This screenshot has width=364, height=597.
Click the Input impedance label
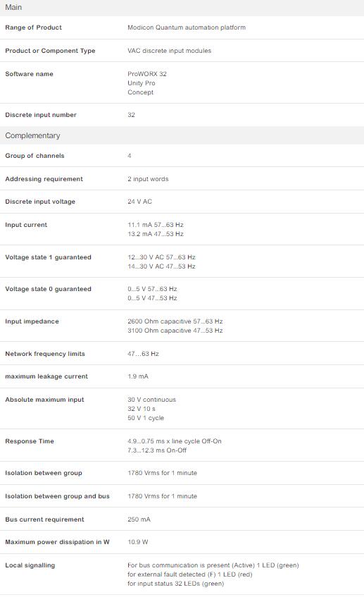[32, 321]
